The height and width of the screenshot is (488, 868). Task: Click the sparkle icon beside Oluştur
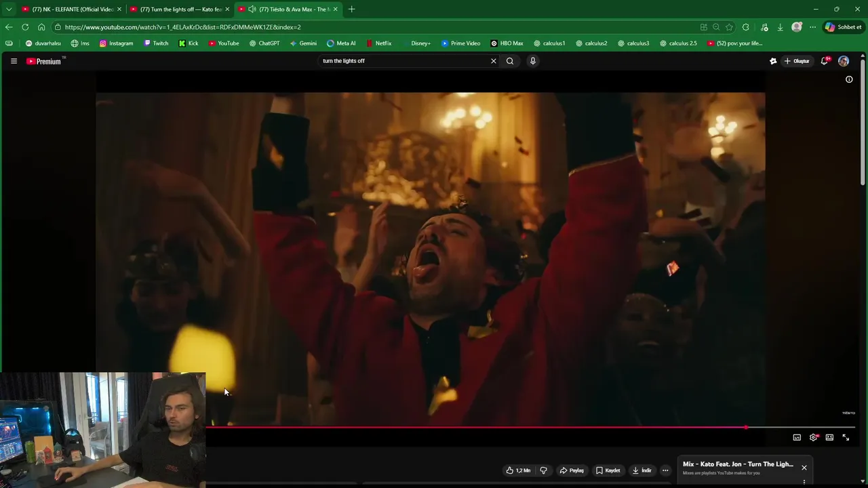point(773,61)
